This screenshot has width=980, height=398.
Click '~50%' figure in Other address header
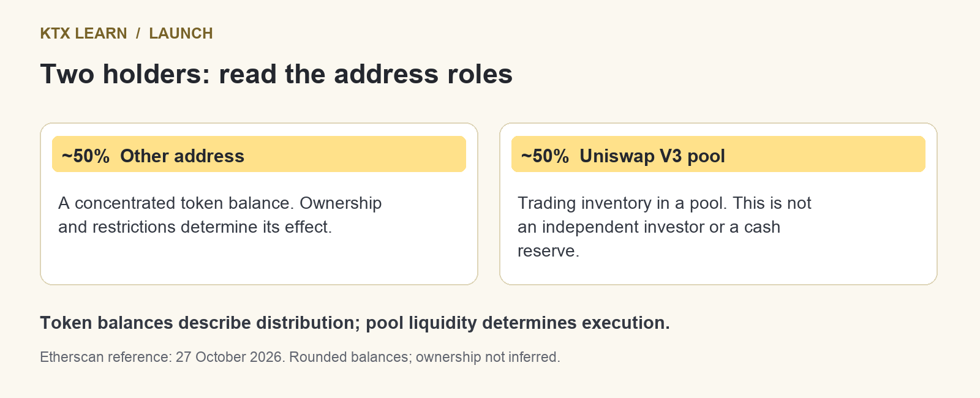pos(86,156)
